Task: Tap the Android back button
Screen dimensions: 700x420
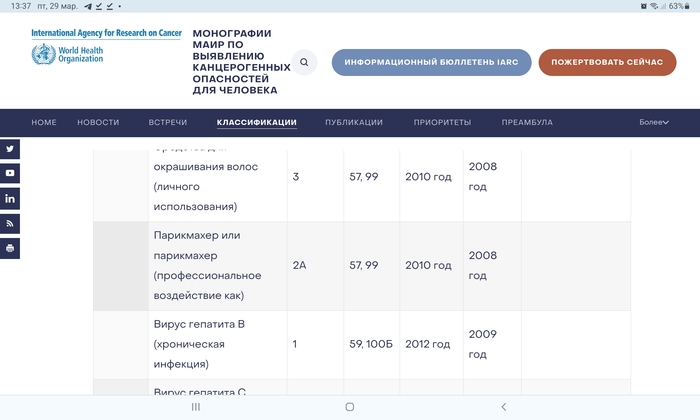Action: coord(504,407)
